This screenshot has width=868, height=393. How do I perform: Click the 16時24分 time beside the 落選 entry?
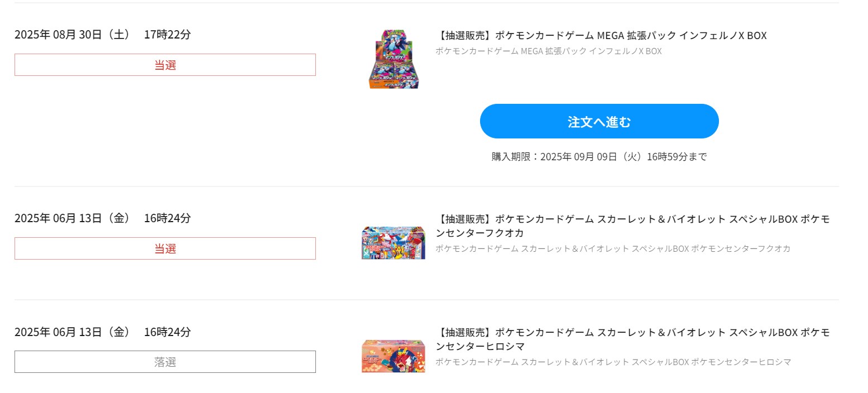tap(167, 332)
